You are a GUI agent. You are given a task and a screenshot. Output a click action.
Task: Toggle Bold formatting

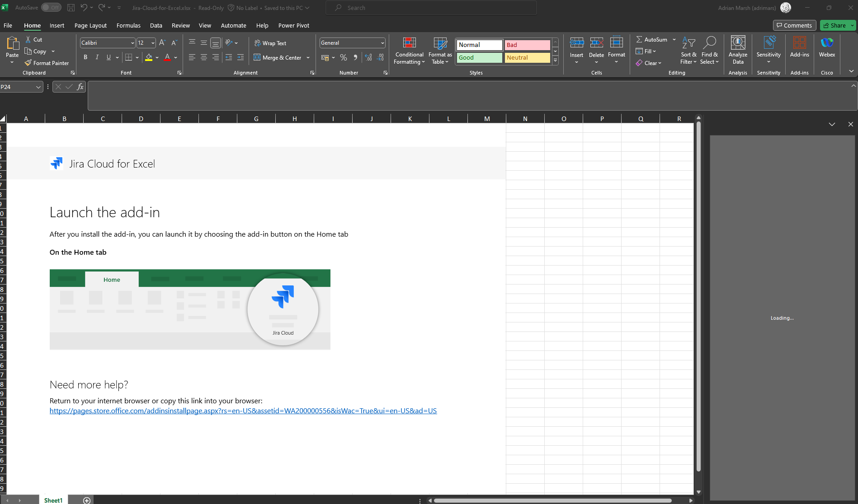85,57
